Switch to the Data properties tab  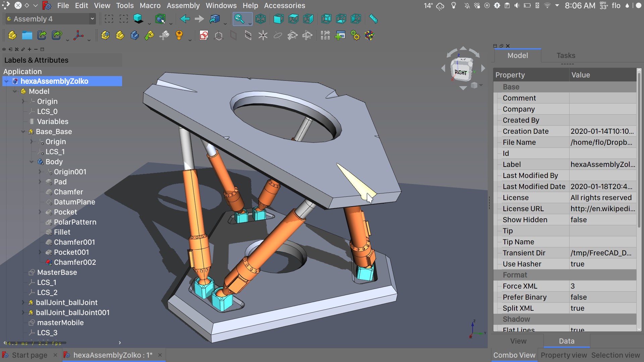tap(567, 341)
